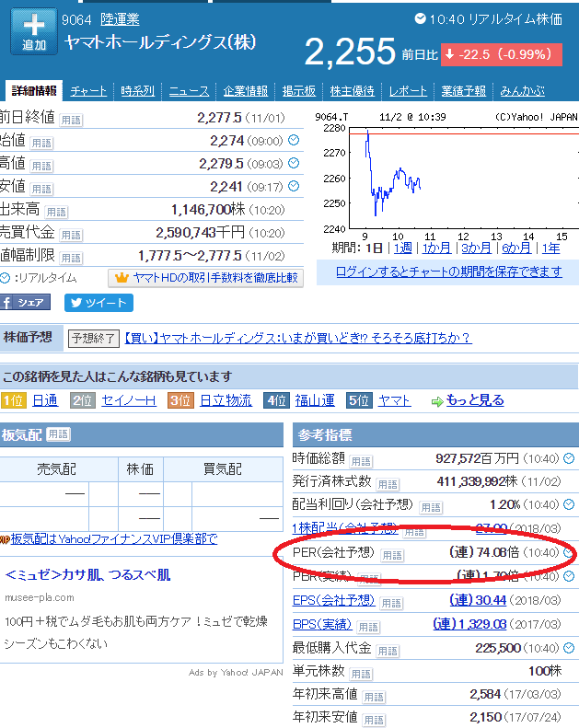
Task: Click 用語 glossary icon beside 値幅制限
Action: [71, 258]
